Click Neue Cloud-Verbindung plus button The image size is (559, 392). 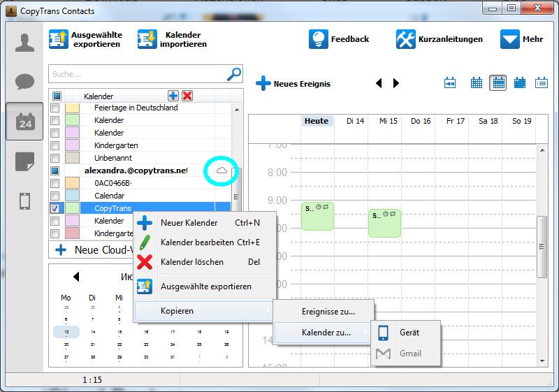pyautogui.click(x=61, y=250)
